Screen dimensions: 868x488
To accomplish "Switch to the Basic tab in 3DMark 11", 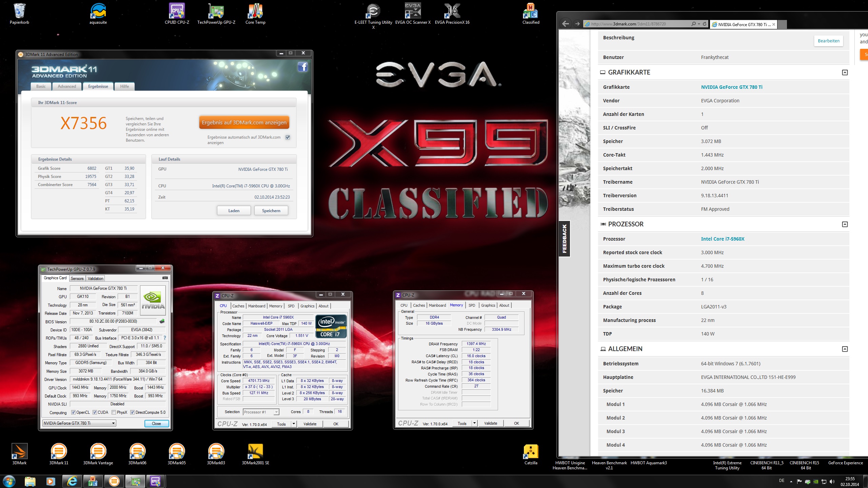I will [x=41, y=86].
